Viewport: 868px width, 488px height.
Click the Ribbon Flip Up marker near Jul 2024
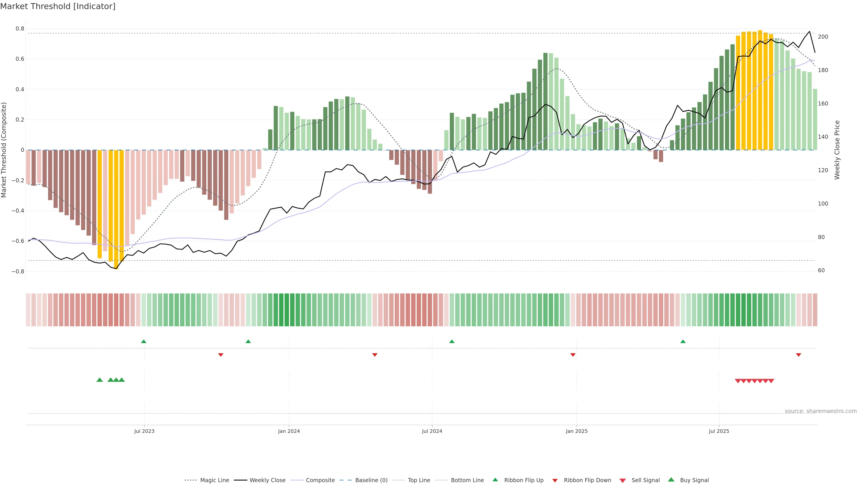452,342
